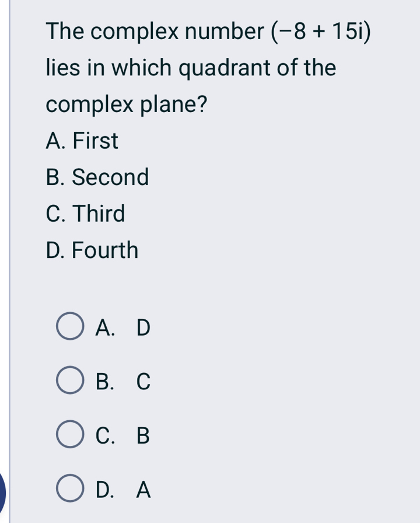Click the answer label text 'A. D'
The image size is (420, 523).
[x=123, y=328]
